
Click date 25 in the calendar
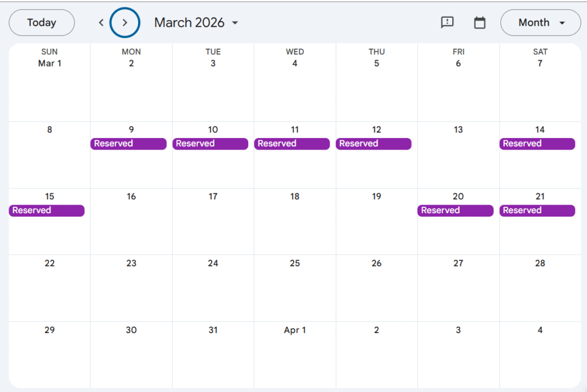[295, 264]
